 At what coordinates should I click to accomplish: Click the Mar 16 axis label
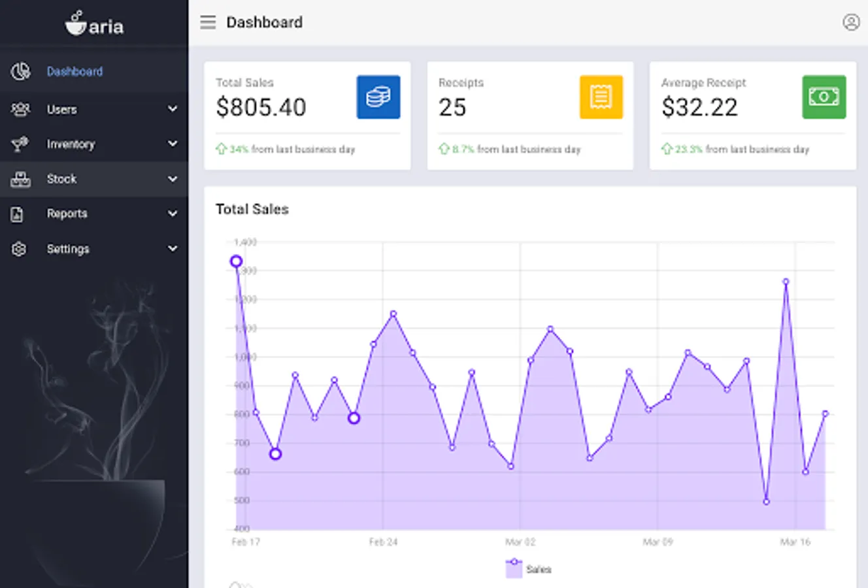[x=795, y=542]
